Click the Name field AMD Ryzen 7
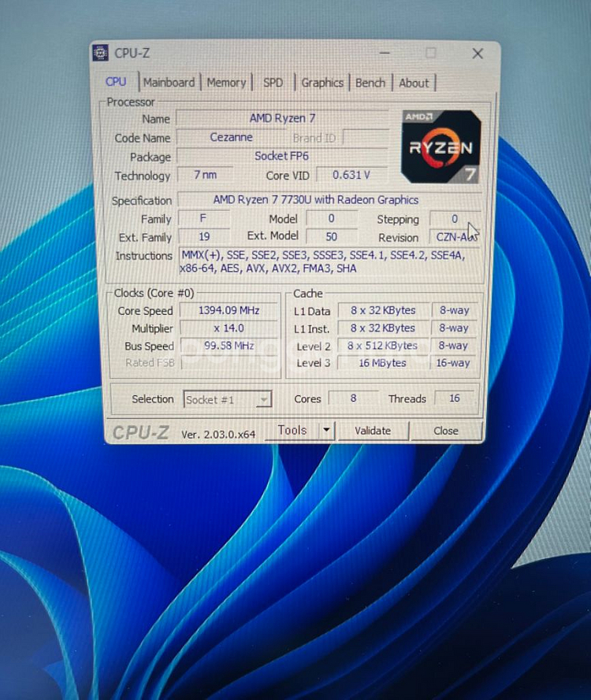 click(282, 118)
